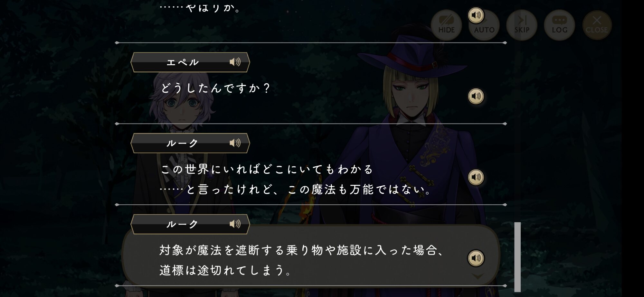Image resolution: width=644 pixels, height=297 pixels.
Task: Skip the story with SKIP
Action: (522, 25)
